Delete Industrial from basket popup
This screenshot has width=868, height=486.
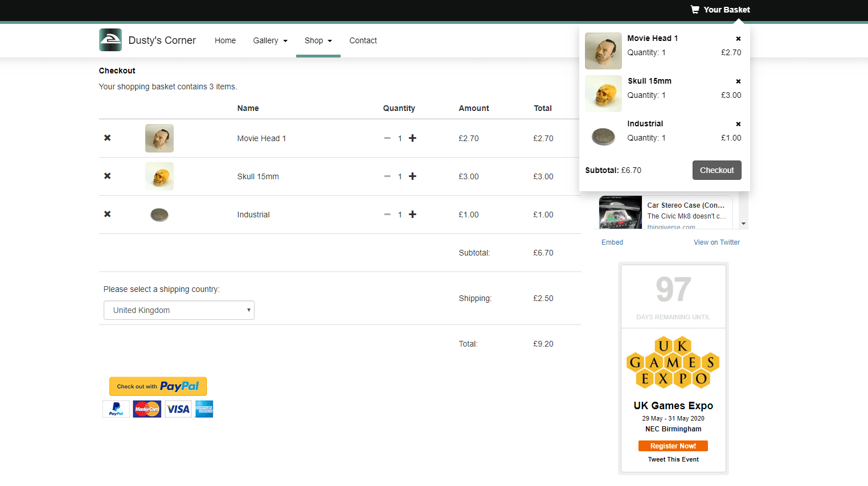pyautogui.click(x=738, y=124)
